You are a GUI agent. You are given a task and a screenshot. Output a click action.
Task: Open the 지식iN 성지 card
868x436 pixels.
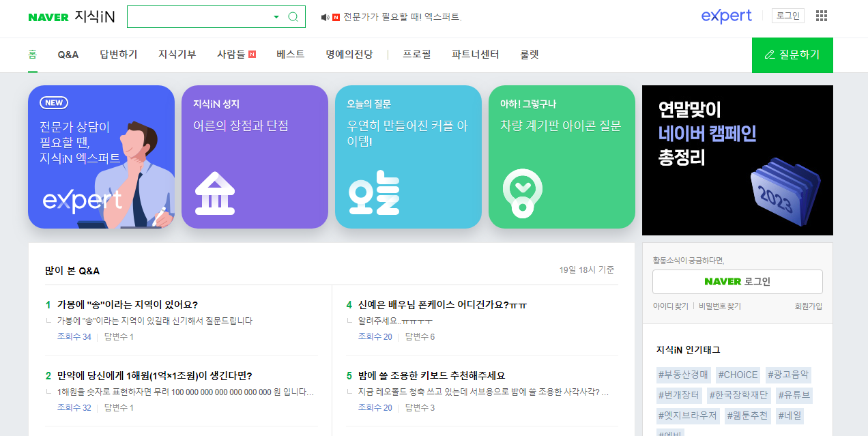255,157
